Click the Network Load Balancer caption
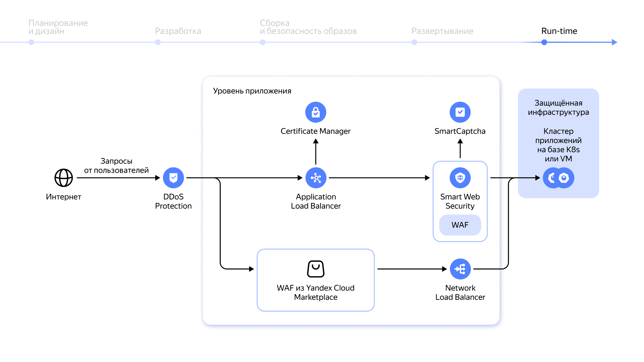Viewport: 644px width, 362px height. pyautogui.click(x=460, y=292)
